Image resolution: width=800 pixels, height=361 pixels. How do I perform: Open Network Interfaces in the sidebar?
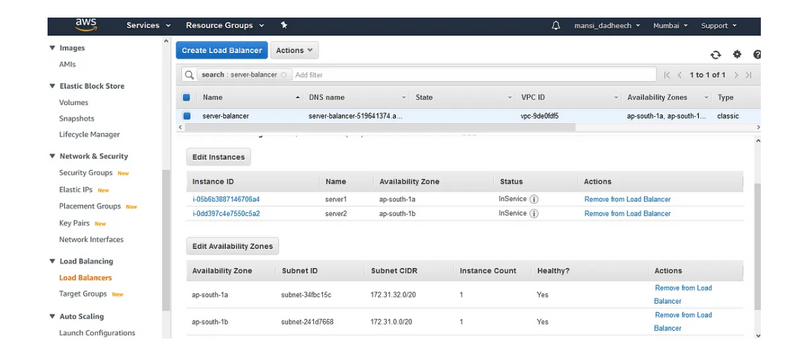[91, 239]
